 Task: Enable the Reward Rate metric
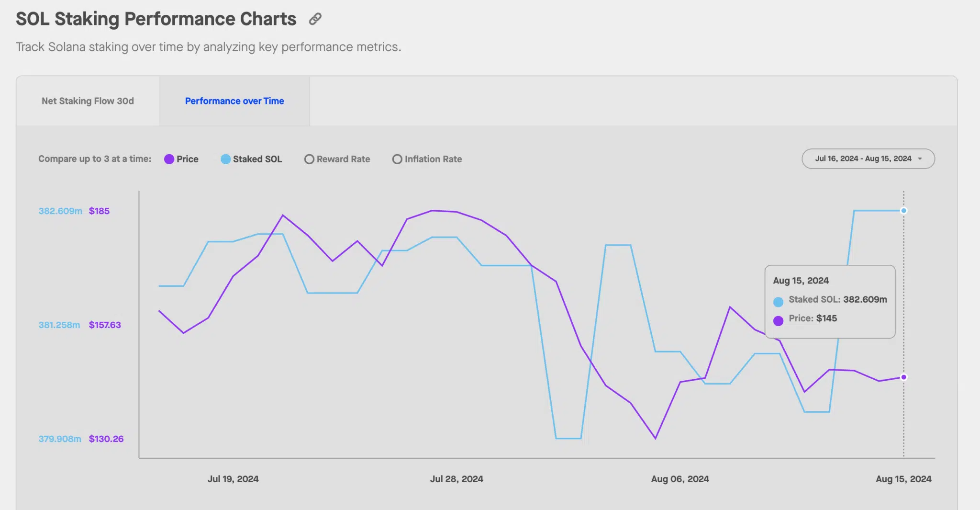pos(337,159)
